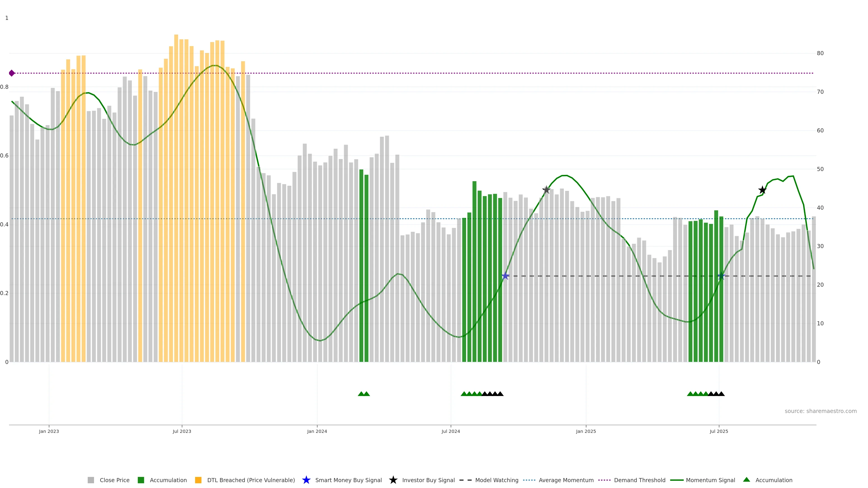Click the orange DTL Breached legend swatch
This screenshot has height=488, width=868.
[198, 480]
